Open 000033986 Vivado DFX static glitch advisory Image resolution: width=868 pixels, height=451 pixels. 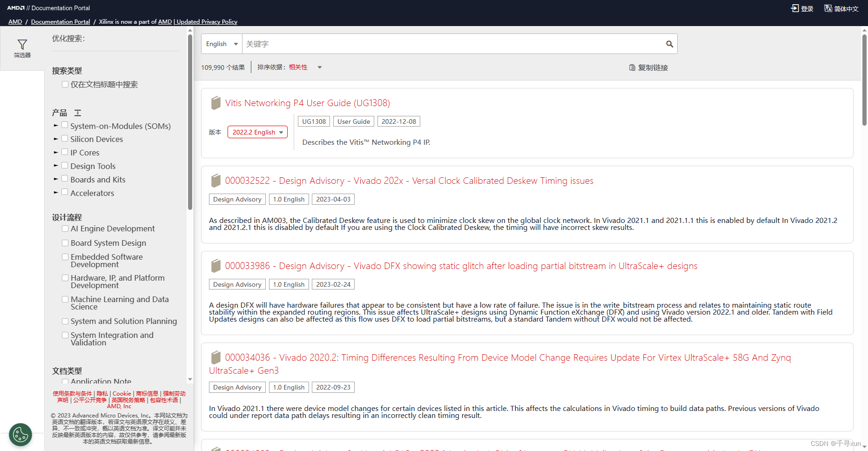(x=461, y=266)
